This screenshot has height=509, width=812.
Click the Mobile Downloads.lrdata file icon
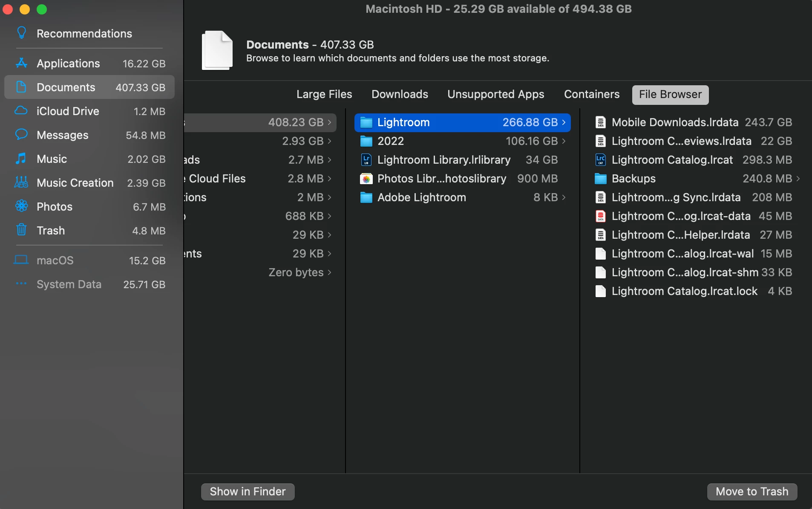pyautogui.click(x=601, y=122)
